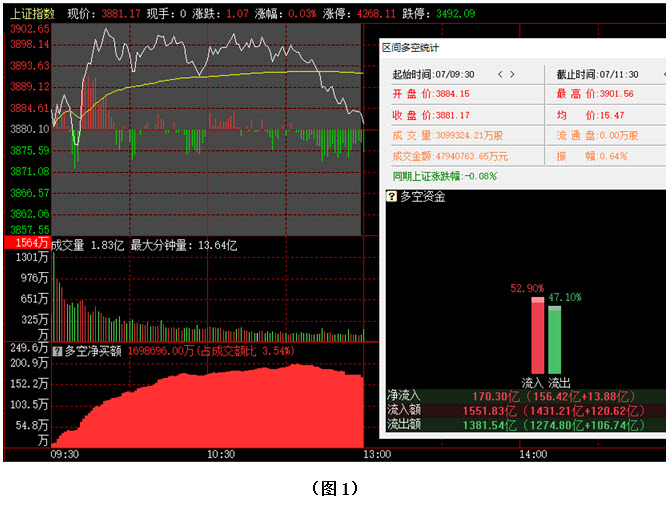Click the help icon beside 多空资金

392,197
